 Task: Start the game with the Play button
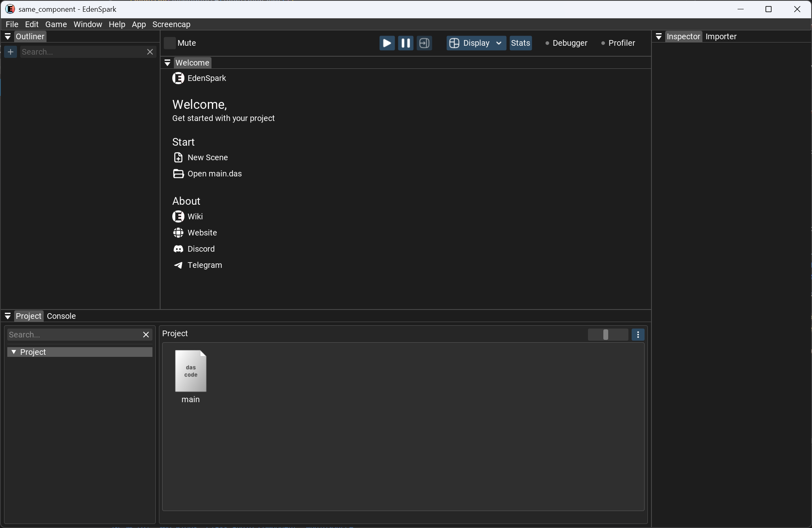tap(387, 43)
